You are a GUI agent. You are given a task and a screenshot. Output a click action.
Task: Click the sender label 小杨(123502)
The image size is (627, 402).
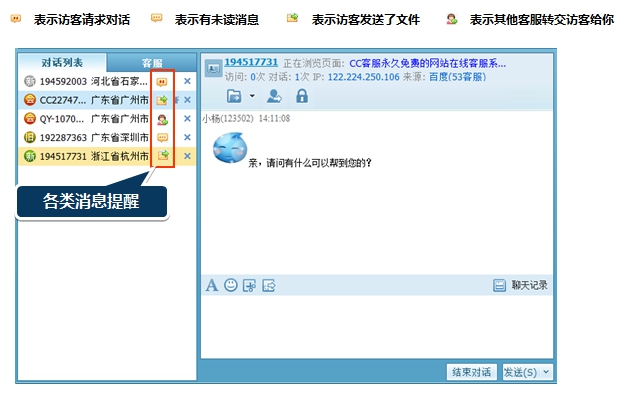pos(228,118)
